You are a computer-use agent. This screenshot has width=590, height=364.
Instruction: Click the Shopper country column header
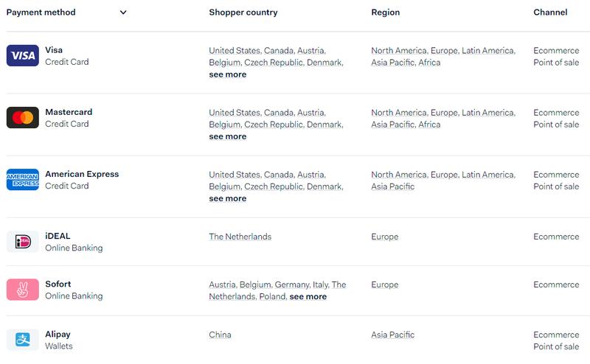245,13
